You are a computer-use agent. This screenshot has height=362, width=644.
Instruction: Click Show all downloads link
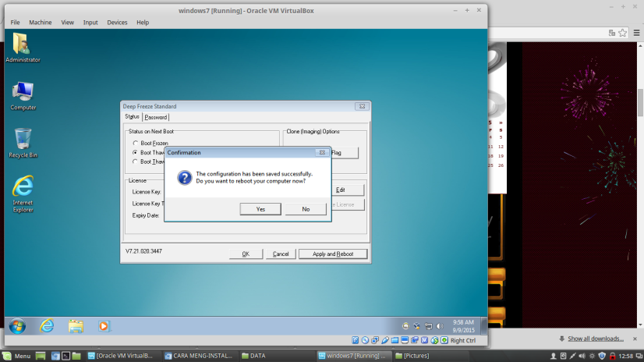(596, 339)
